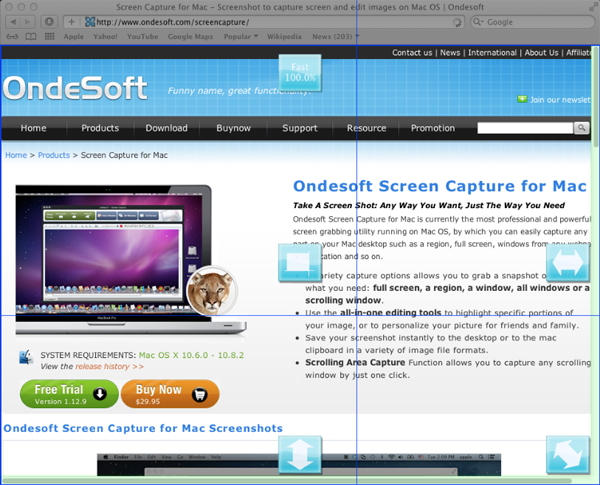The width and height of the screenshot is (600, 485).
Task: Open the Buynow navigation menu item
Action: click(x=233, y=128)
